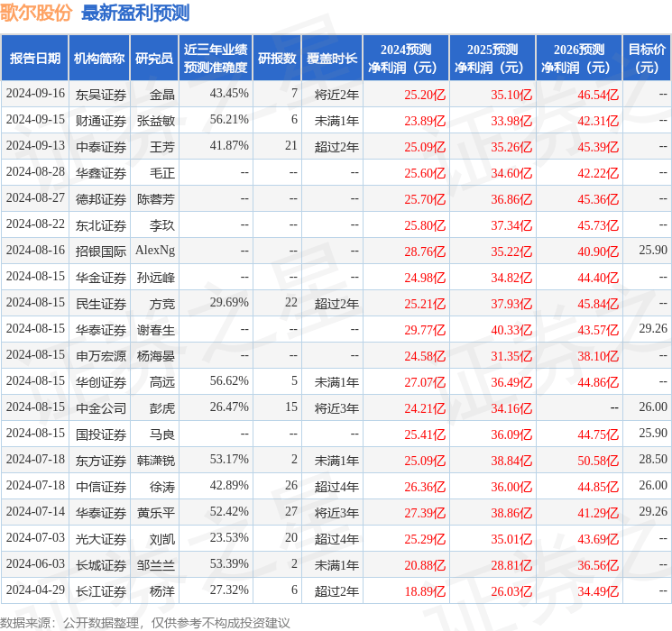Select analyst AlexNg

[x=155, y=251]
